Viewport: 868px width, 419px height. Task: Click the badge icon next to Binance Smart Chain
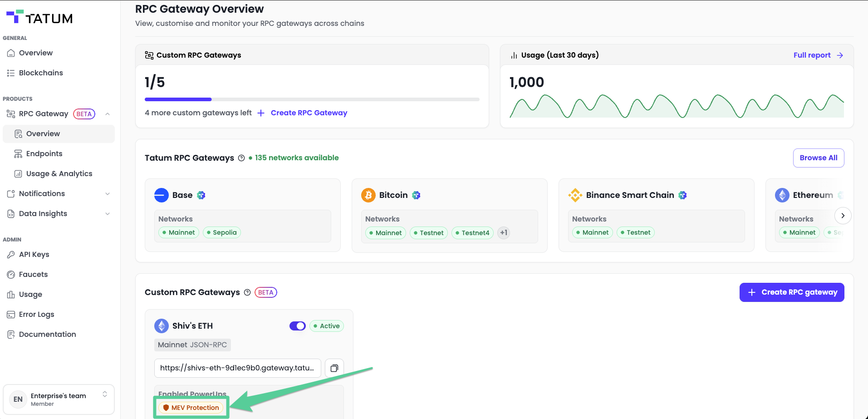coord(682,195)
